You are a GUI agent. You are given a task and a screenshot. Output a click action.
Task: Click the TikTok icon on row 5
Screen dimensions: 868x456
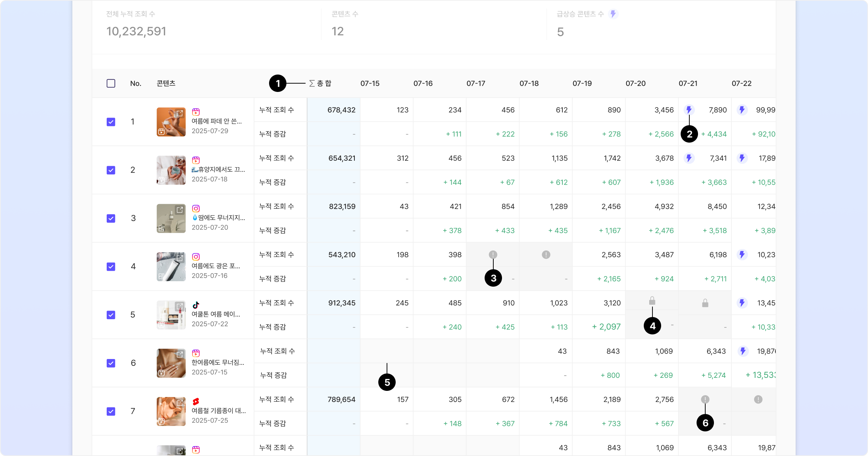pyautogui.click(x=196, y=305)
